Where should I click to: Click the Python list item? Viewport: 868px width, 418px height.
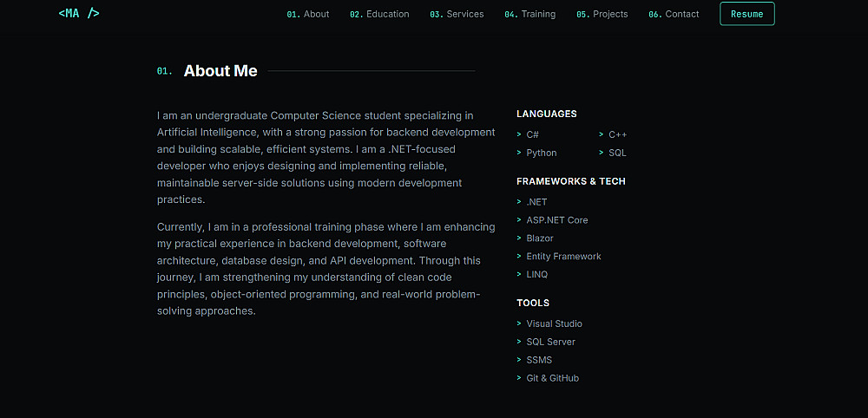(x=542, y=153)
